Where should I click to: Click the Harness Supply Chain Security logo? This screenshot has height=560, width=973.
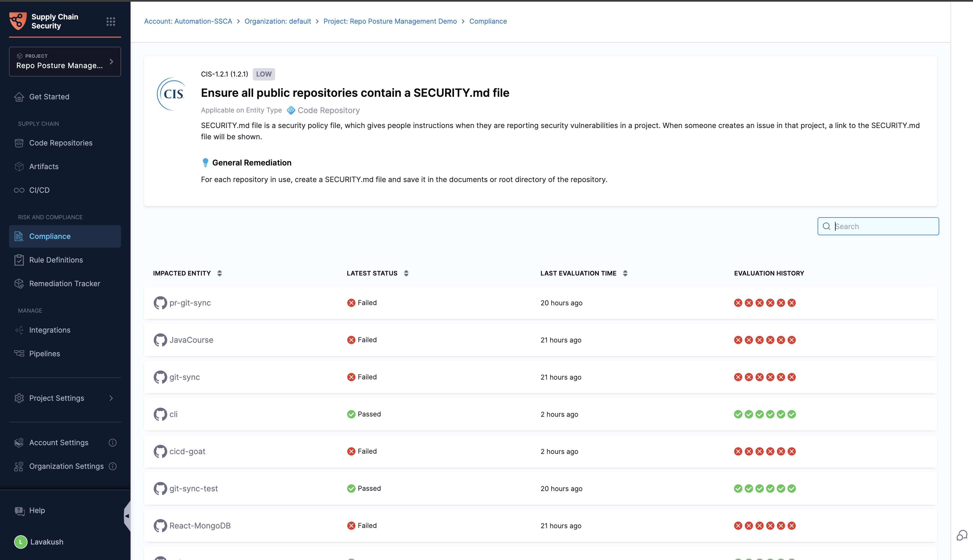[x=18, y=21]
